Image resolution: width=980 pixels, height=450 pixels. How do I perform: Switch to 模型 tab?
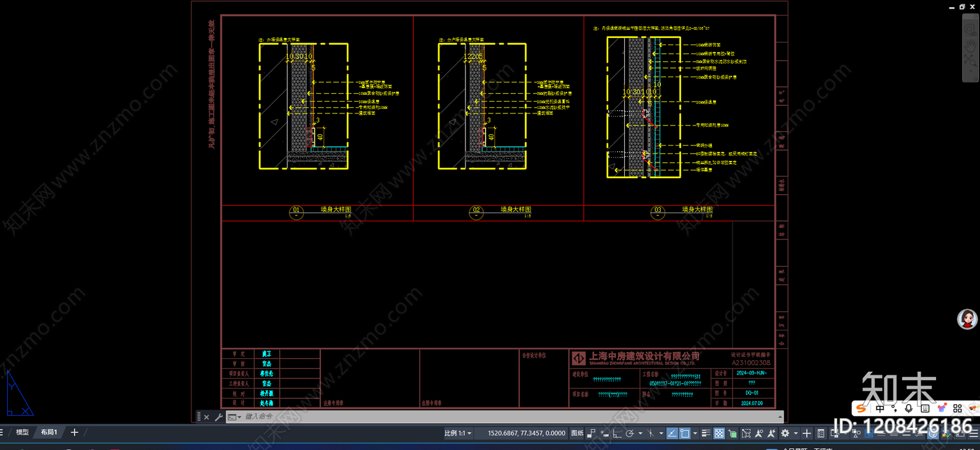click(x=22, y=432)
